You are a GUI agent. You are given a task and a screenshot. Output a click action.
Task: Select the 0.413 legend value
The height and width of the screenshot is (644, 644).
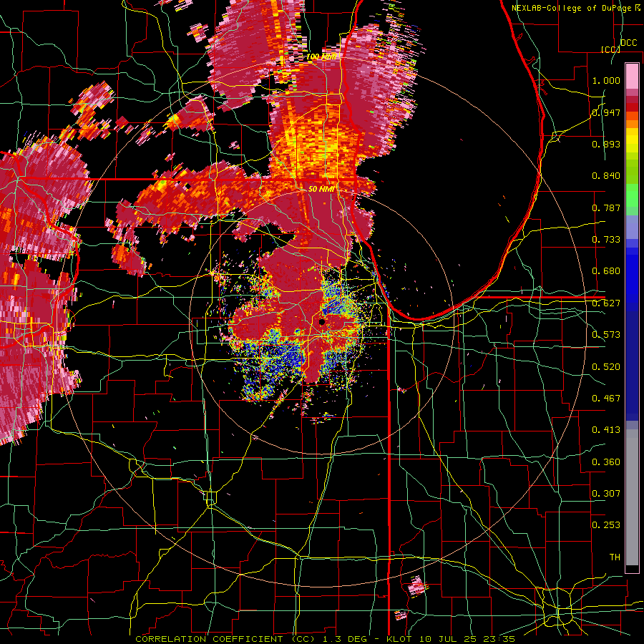(x=606, y=430)
